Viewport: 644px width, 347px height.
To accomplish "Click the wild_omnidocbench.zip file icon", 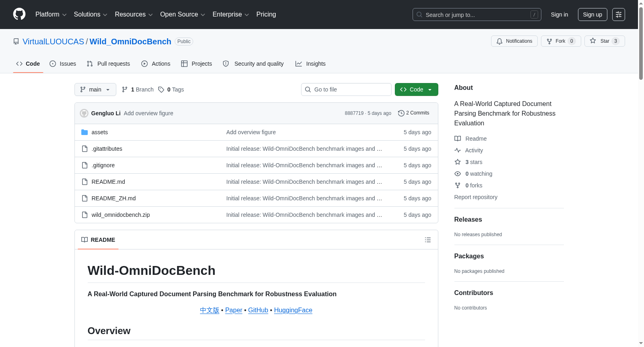I will pyautogui.click(x=85, y=215).
